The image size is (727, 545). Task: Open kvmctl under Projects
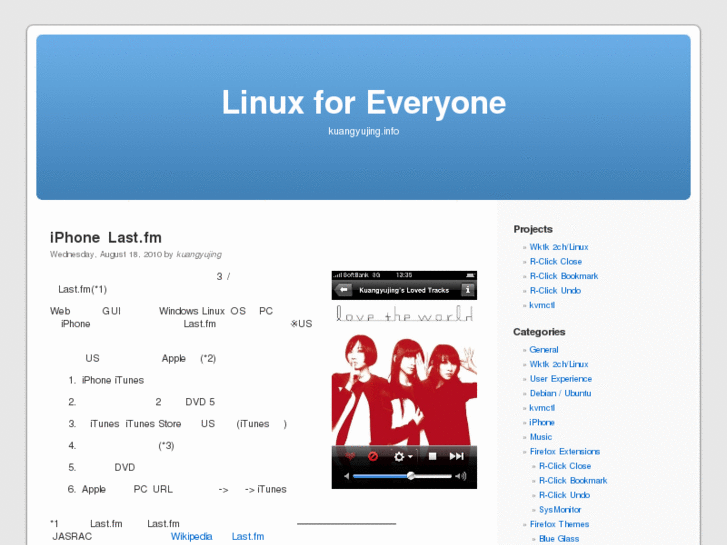tap(542, 305)
